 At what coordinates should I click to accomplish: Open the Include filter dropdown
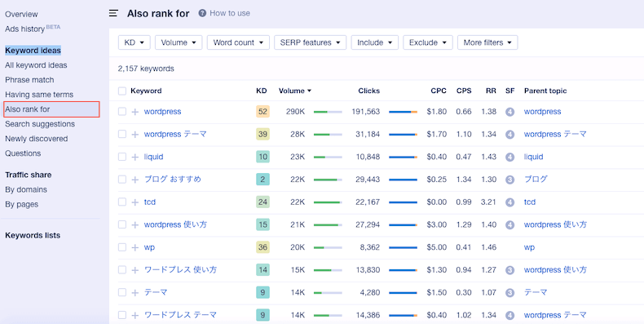pyautogui.click(x=374, y=42)
